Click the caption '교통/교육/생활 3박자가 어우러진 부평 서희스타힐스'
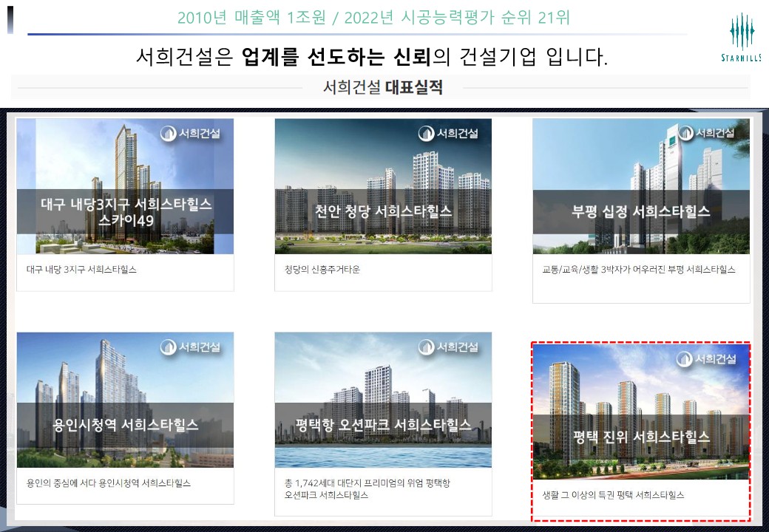This screenshot has height=532, width=769. pos(639,270)
